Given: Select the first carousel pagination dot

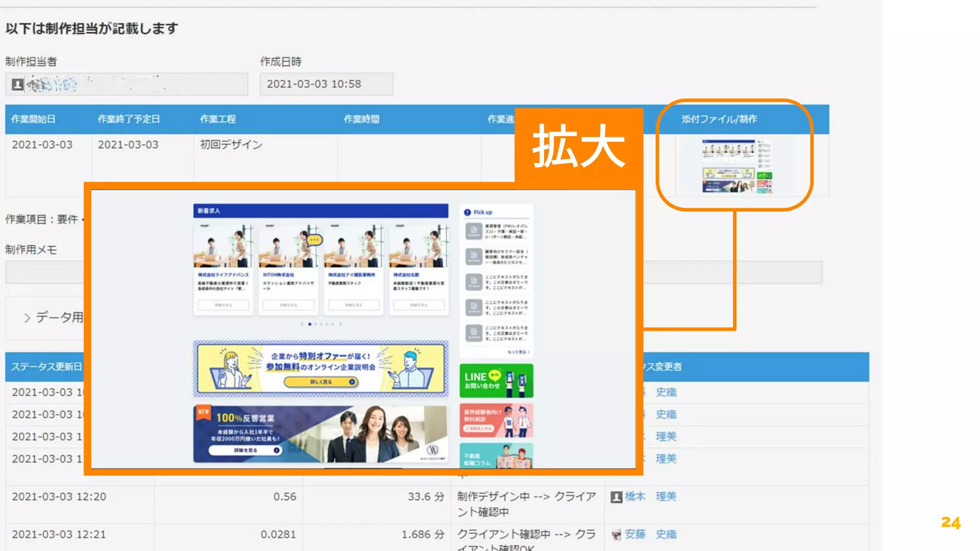Looking at the screenshot, I should 310,324.
